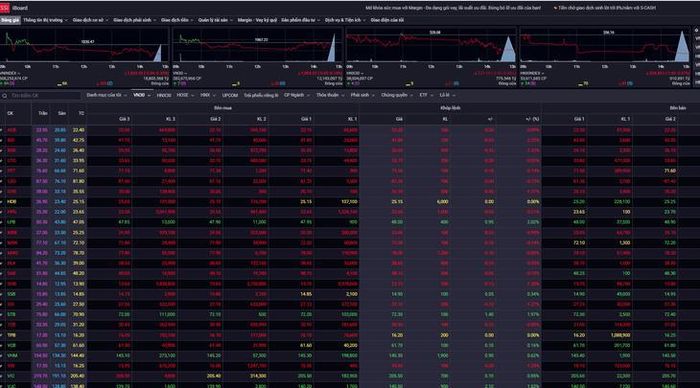Image resolution: width=700 pixels, height=388 pixels.
Task: Click the search magnifier icon
Action: [4, 96]
